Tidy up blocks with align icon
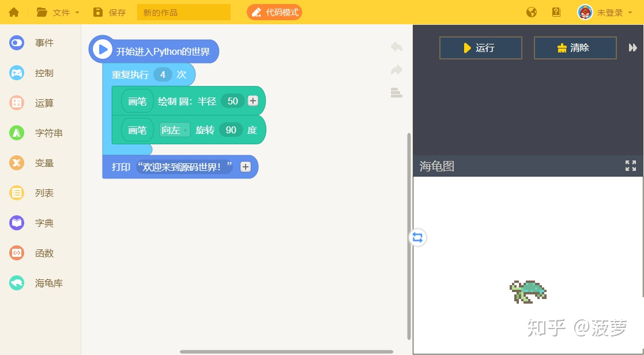Image resolution: width=644 pixels, height=355 pixels. coord(396,92)
